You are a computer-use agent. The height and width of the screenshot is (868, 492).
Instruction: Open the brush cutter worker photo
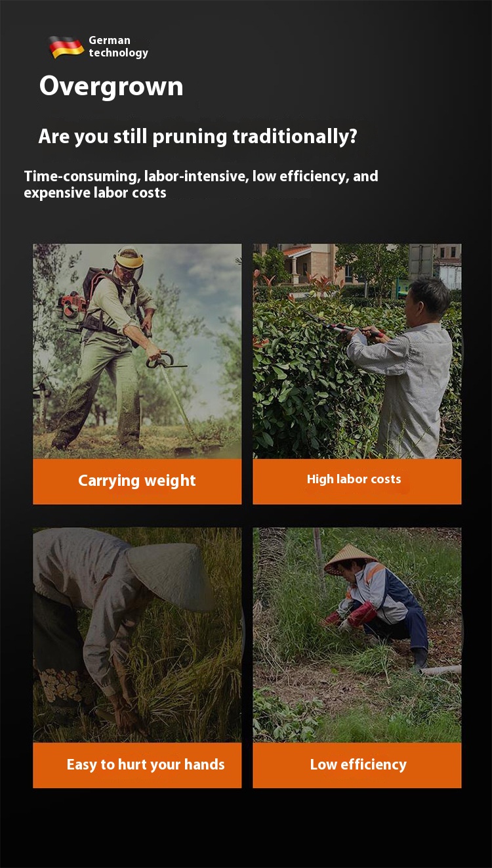pyautogui.click(x=137, y=351)
